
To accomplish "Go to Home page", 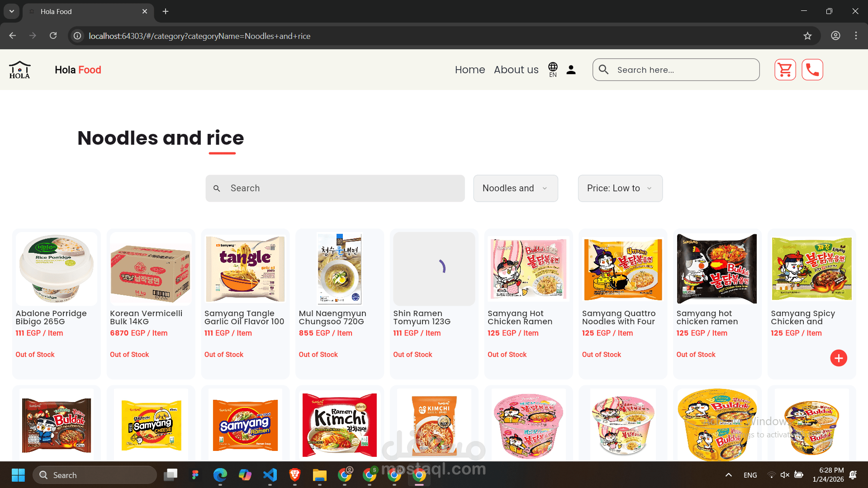I will click(x=470, y=70).
